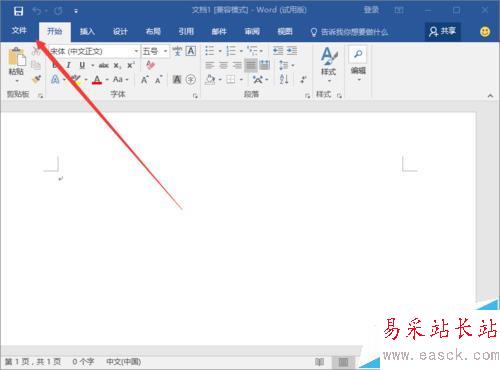
Task: Click the Tell Me search box
Action: coord(349,32)
